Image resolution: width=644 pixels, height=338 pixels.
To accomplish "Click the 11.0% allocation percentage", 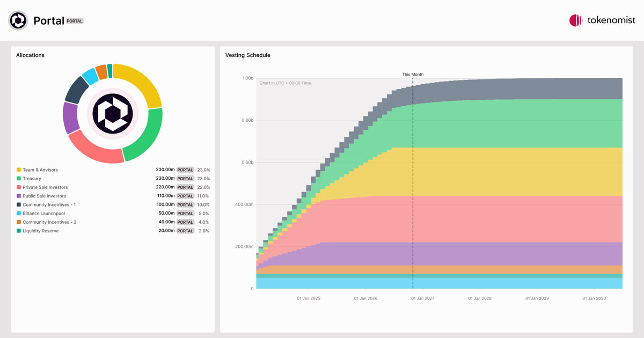I will click(x=203, y=196).
